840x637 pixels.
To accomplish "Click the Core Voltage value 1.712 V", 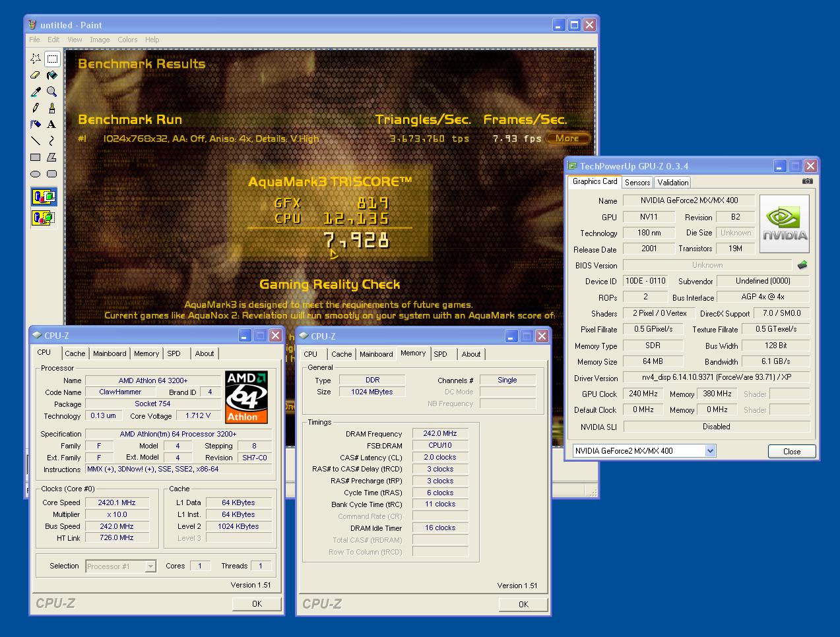I will [198, 416].
